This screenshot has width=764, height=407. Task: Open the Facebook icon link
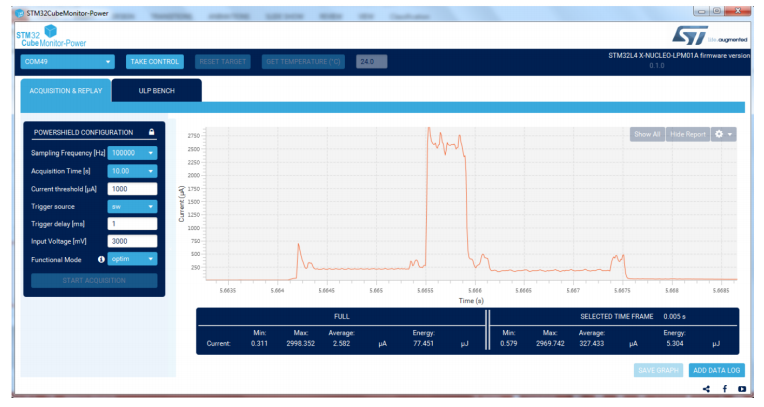725,388
